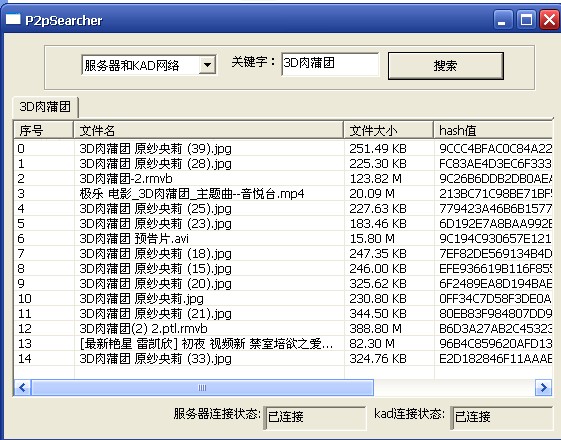
Task: Click the horizontal scrollbar thumb
Action: click(x=203, y=387)
